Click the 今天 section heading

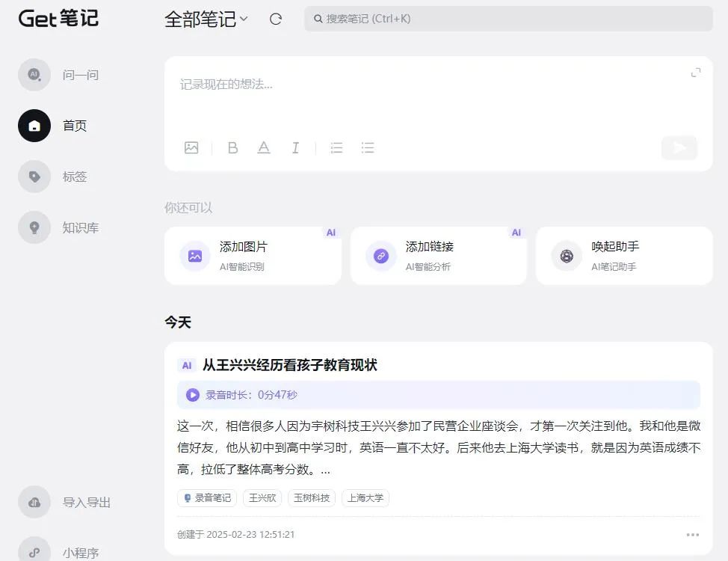pos(178,322)
